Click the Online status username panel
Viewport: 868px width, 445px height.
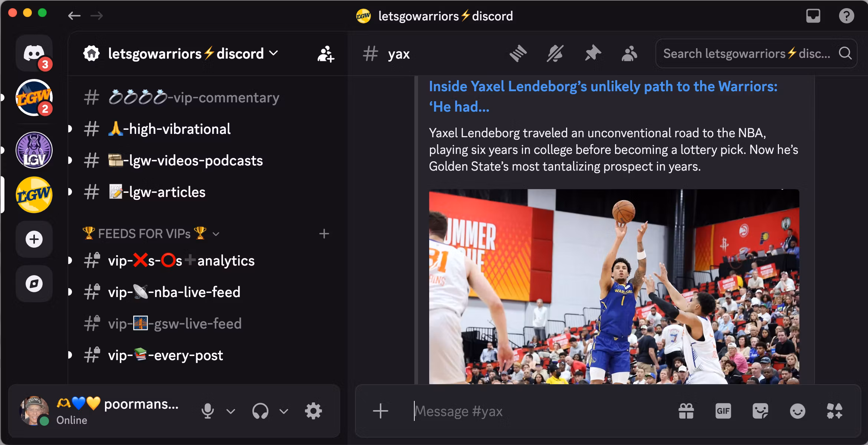(118, 411)
